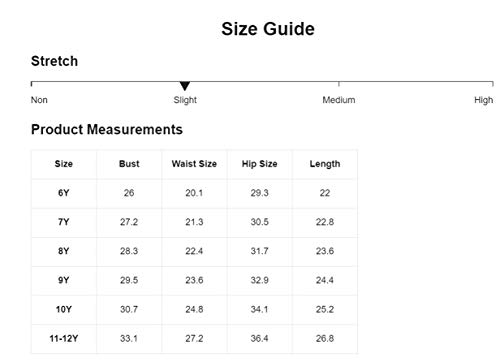Viewport: 500px width, 362px height.
Task: Select the Medium stretch label
Action: [339, 100]
